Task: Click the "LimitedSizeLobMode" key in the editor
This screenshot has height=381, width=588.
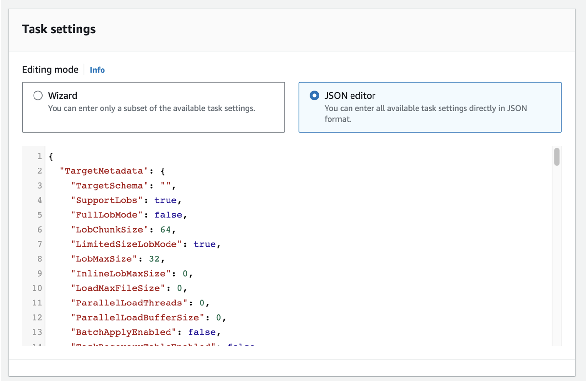Action: pos(126,244)
